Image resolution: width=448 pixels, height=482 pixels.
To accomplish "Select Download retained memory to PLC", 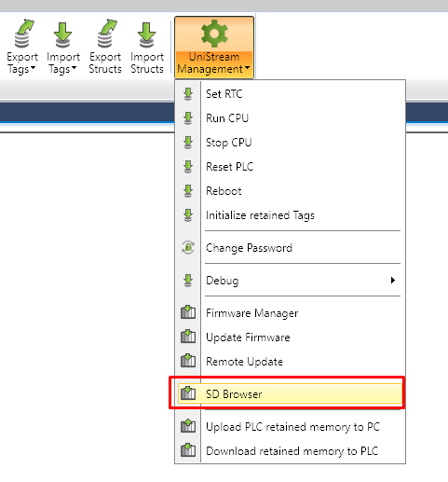I will coord(291,451).
